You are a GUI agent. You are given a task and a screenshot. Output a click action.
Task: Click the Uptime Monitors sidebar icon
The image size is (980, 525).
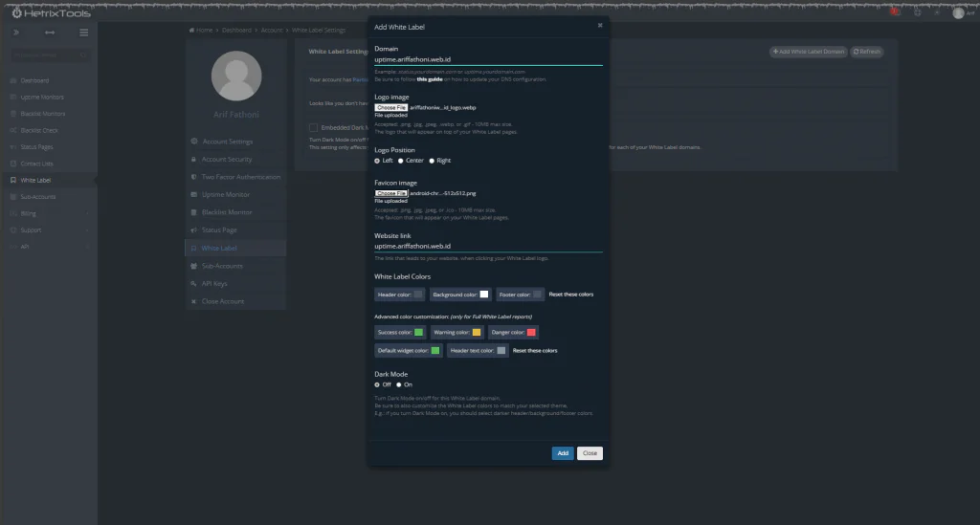[13, 98]
